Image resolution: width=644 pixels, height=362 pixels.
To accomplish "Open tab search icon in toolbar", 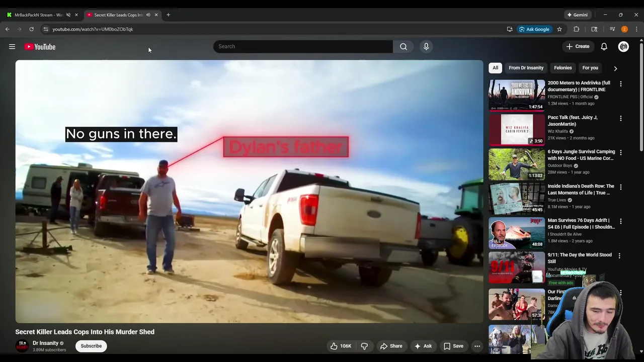I will pos(594,29).
